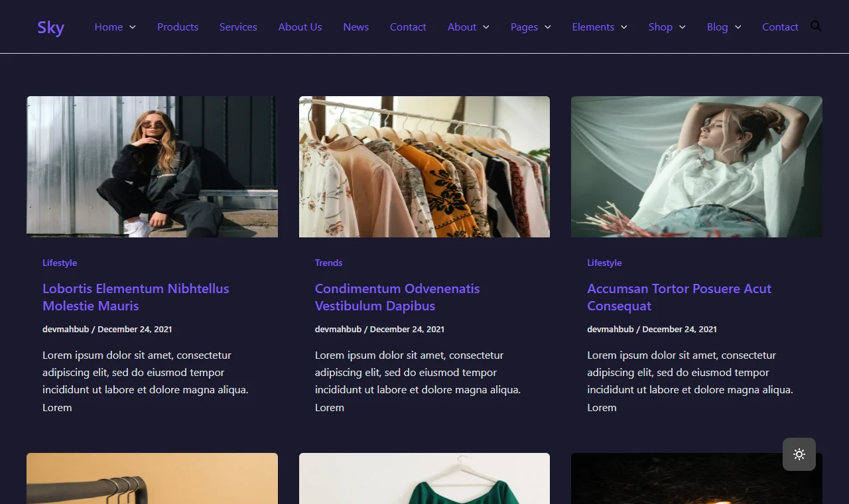Open thumbnail of green dress on hanger
This screenshot has width=849, height=504.
click(x=424, y=479)
